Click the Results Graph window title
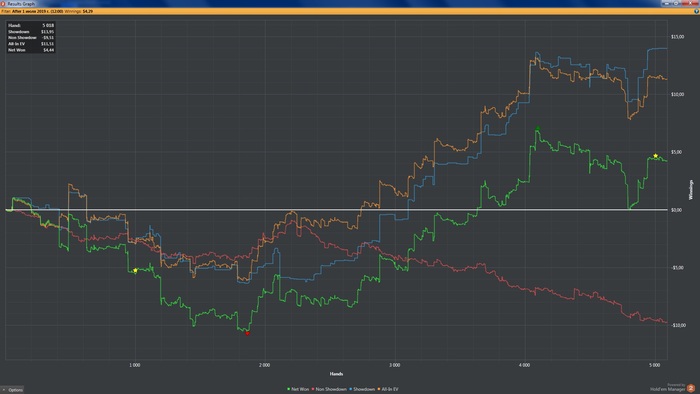The width and height of the screenshot is (700, 394). coord(21,4)
